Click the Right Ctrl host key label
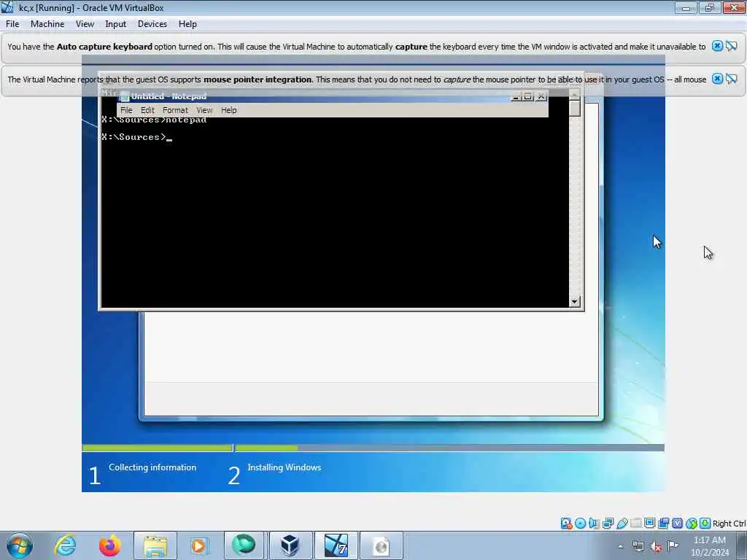 coord(729,524)
